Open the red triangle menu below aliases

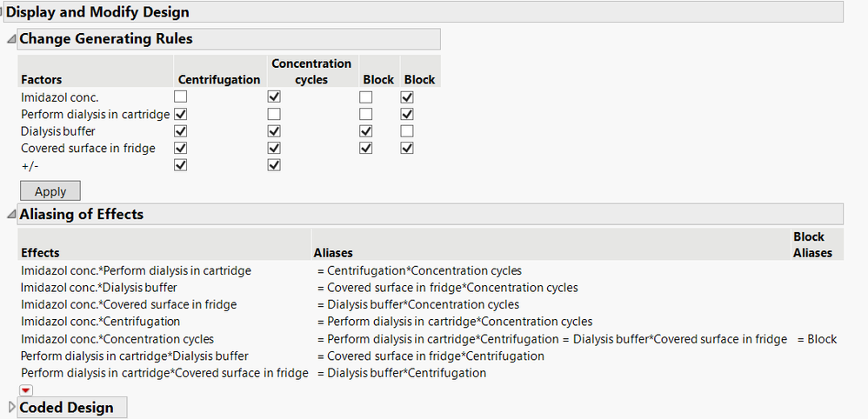point(25,390)
